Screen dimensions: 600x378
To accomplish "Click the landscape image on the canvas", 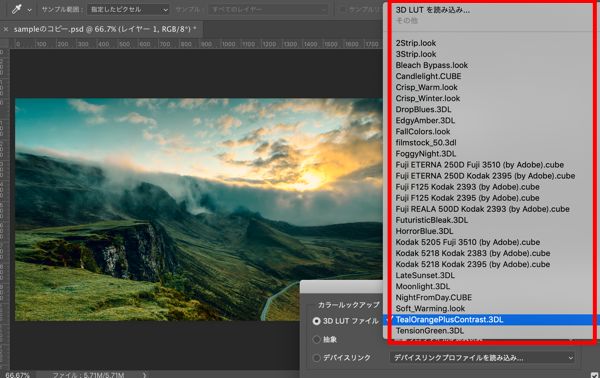I will pos(199,209).
